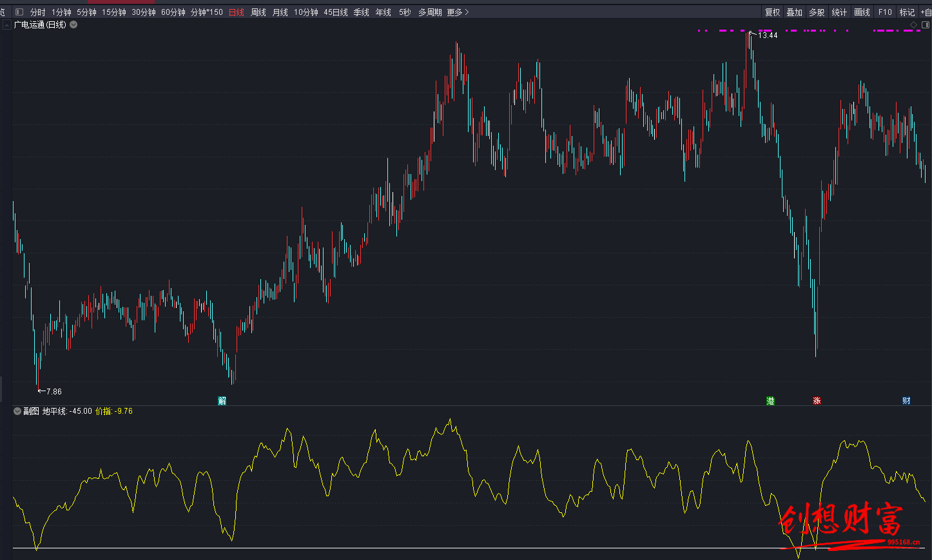The width and height of the screenshot is (932, 560).
Task: Select the 1分钟 period
Action: [x=61, y=12]
